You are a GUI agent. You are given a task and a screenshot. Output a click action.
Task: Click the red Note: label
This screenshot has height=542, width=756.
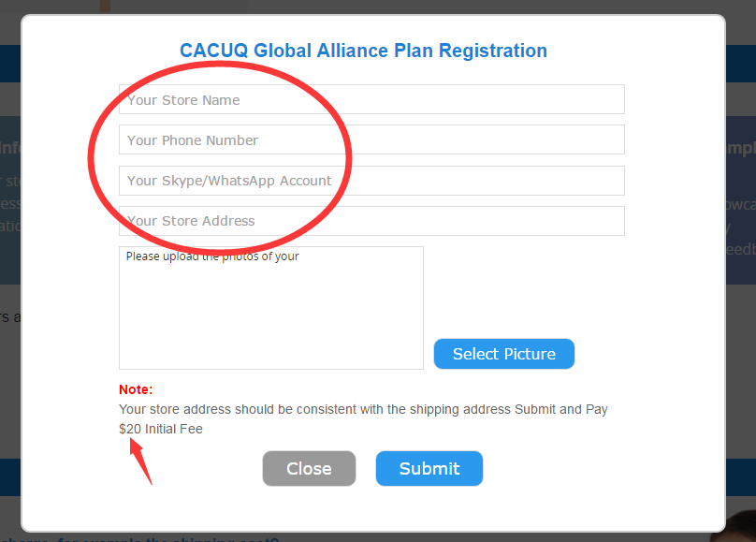tap(136, 389)
